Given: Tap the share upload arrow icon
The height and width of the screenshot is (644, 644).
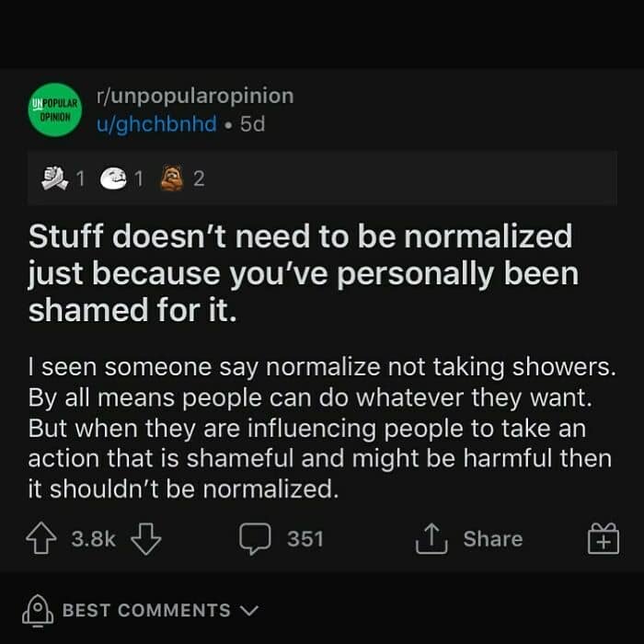Looking at the screenshot, I should (x=431, y=539).
